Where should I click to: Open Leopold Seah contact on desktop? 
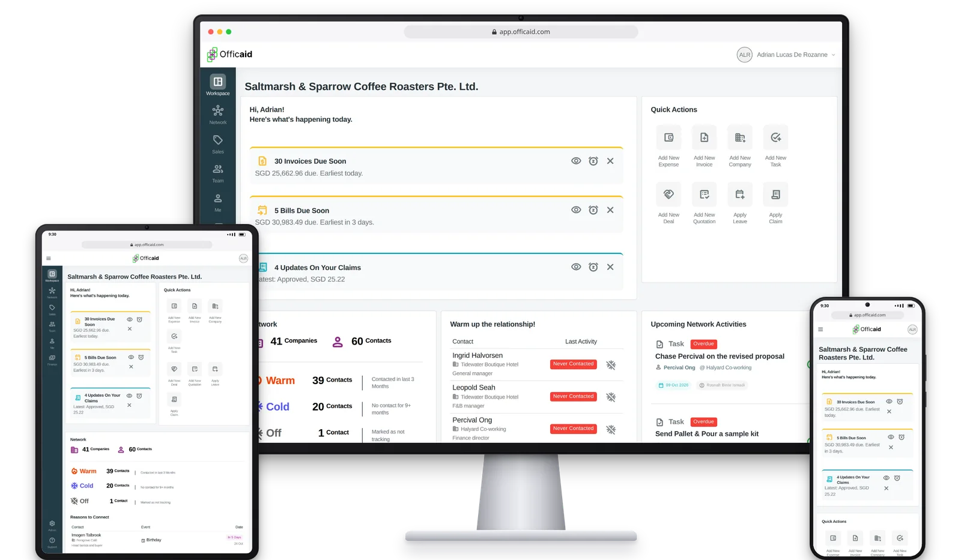[474, 388]
